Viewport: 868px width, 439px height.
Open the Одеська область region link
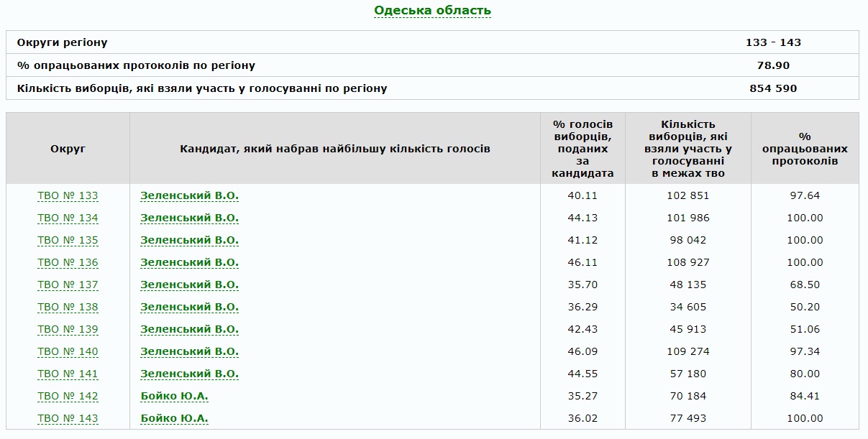pos(432,10)
